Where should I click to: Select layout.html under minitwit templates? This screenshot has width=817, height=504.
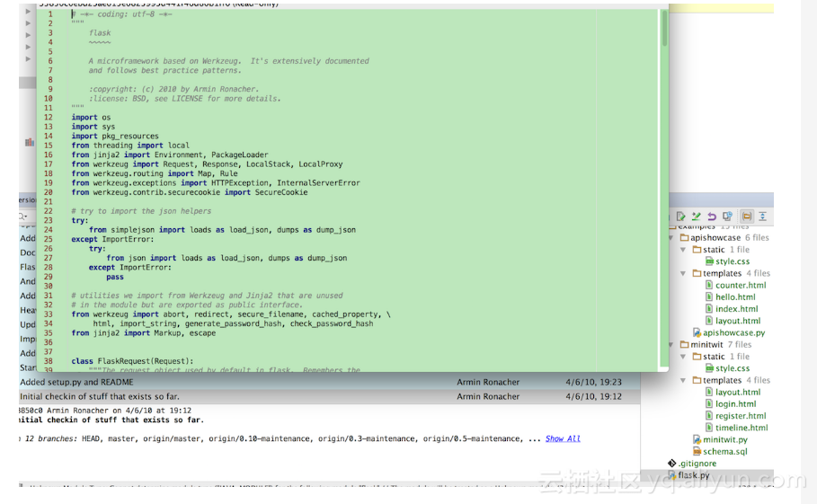pos(738,392)
